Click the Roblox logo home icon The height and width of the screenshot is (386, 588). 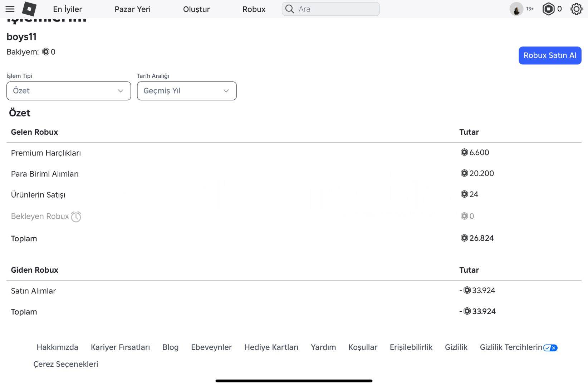[29, 9]
